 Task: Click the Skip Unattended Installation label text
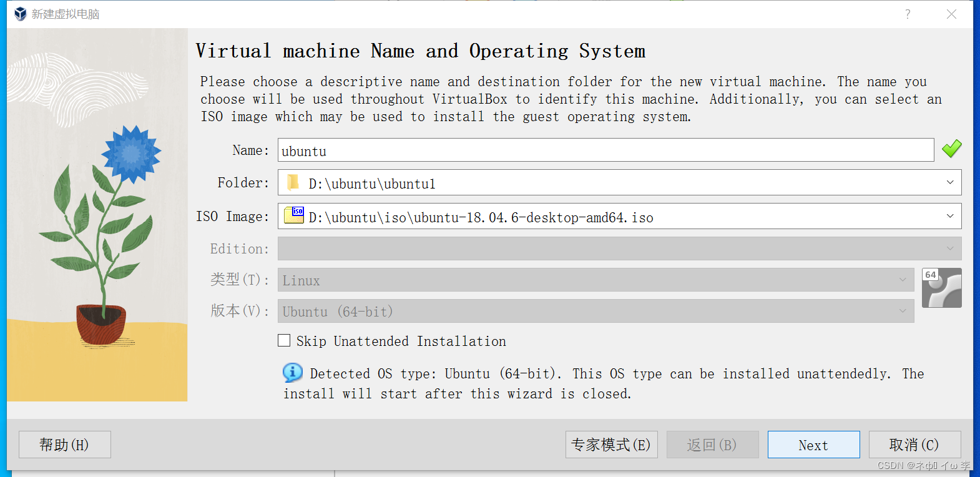click(401, 341)
